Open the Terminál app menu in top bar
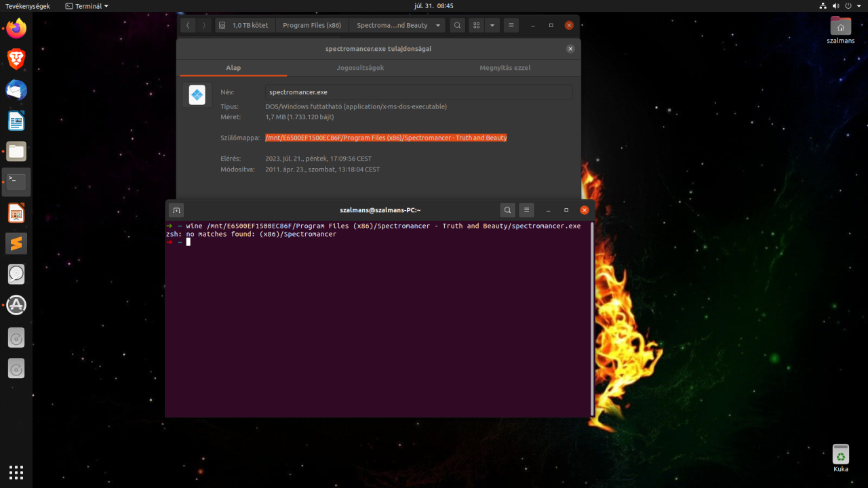Image resolution: width=868 pixels, height=488 pixels. click(x=87, y=6)
